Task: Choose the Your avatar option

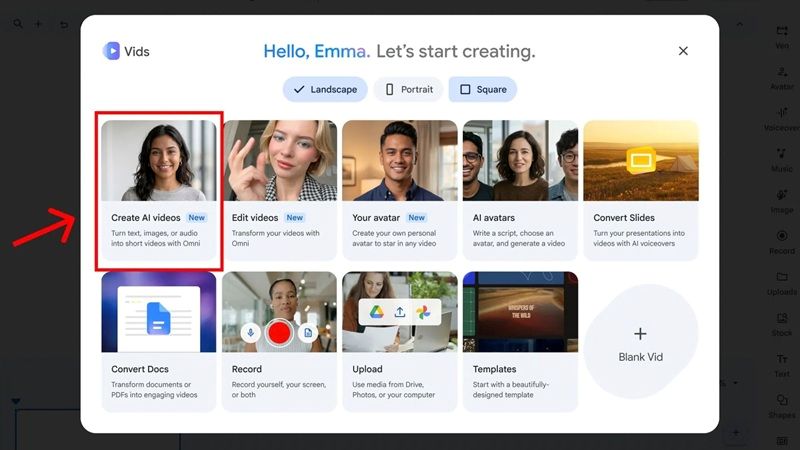Action: click(x=399, y=190)
